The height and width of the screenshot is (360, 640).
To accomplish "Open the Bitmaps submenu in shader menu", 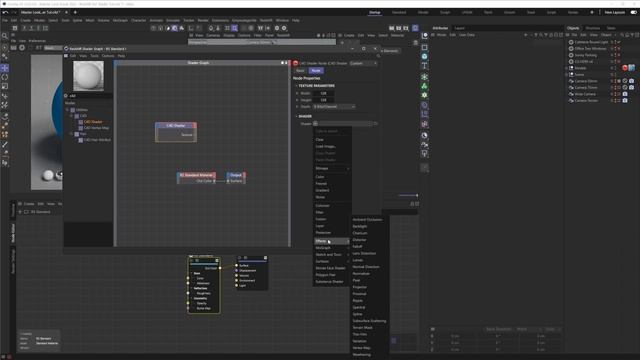I will [332, 168].
